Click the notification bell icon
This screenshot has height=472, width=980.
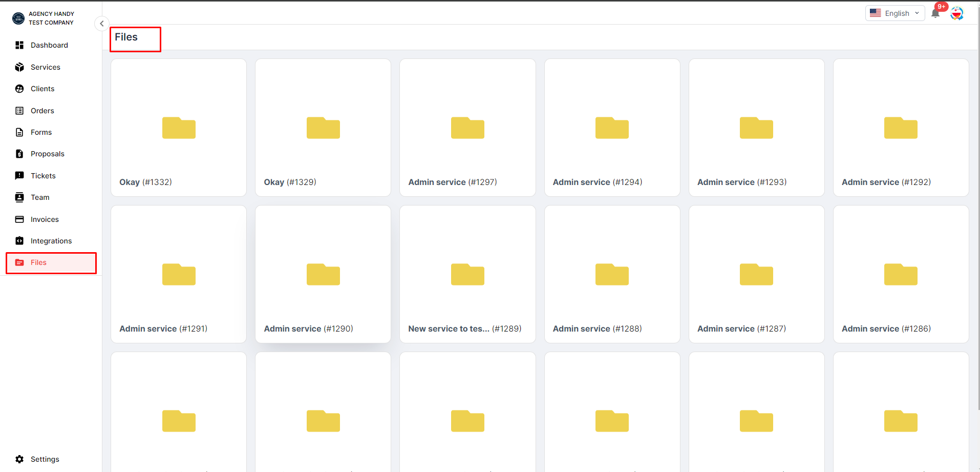click(x=935, y=14)
